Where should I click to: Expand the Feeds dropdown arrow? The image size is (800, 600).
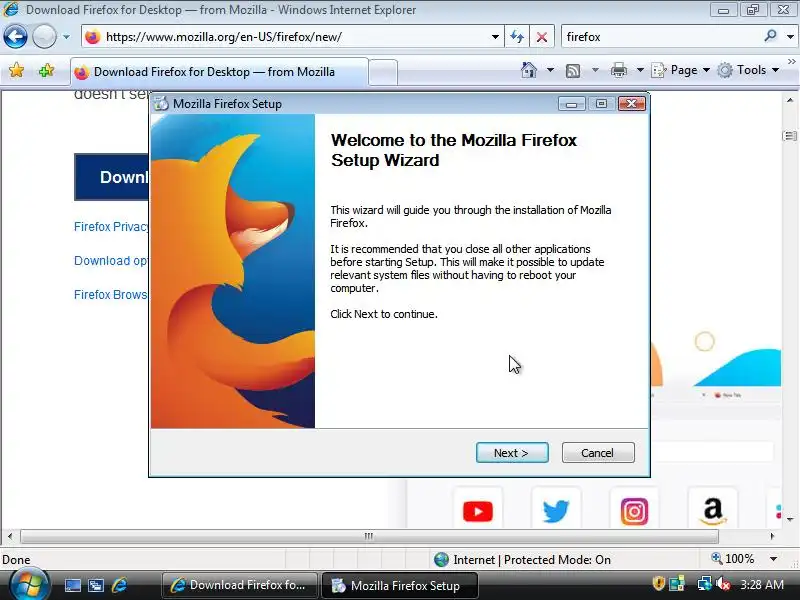pyautogui.click(x=595, y=70)
